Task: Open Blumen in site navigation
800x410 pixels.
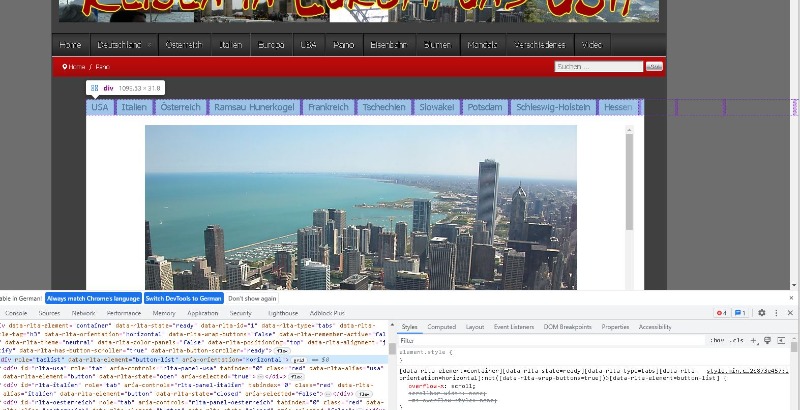Action: click(438, 45)
